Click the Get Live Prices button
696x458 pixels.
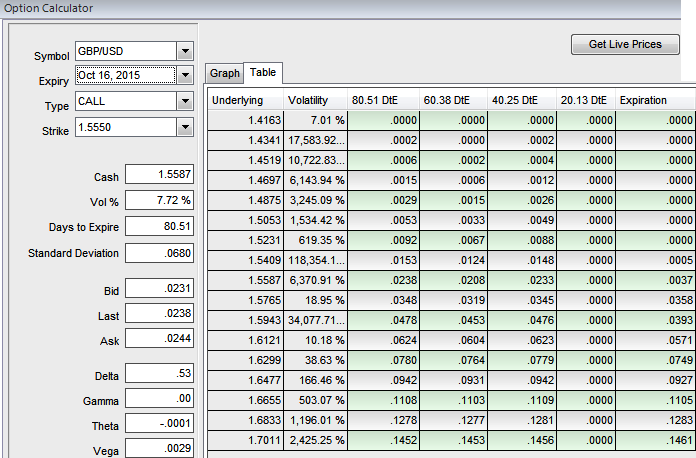(625, 45)
